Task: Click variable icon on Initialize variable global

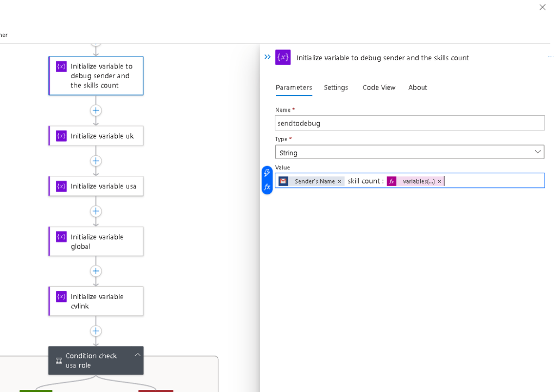Action: click(x=61, y=237)
